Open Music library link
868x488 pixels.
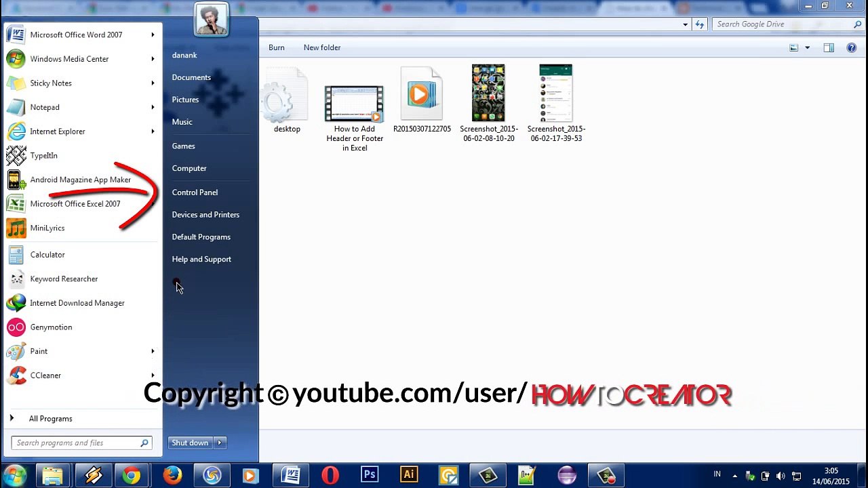coord(182,122)
